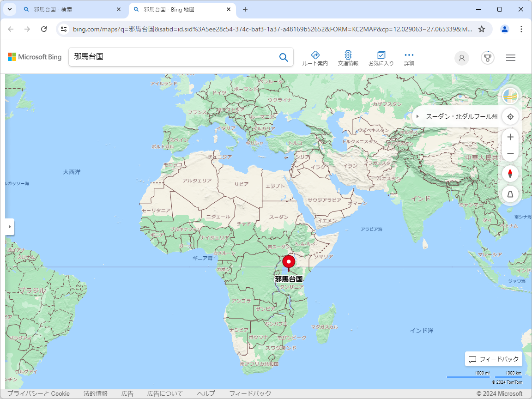Click in the 邪馬台国 search box
The height and width of the screenshot is (399, 532).
pyautogui.click(x=173, y=57)
